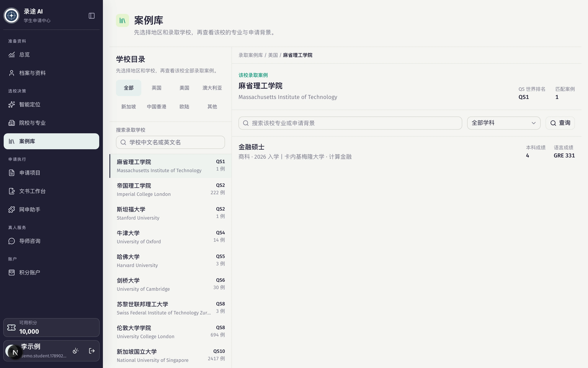Select the 澳大利亚 region tab

coord(212,88)
